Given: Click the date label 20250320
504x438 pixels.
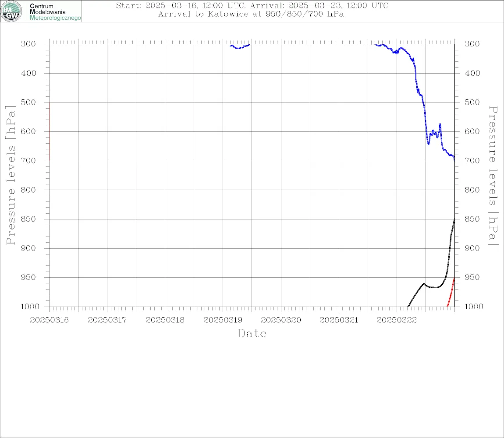Looking at the screenshot, I should (281, 320).
